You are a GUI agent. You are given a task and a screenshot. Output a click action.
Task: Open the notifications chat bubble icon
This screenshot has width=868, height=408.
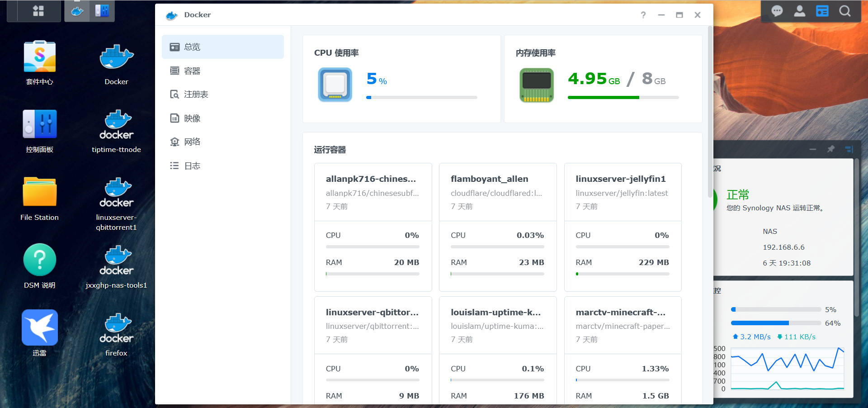click(777, 11)
